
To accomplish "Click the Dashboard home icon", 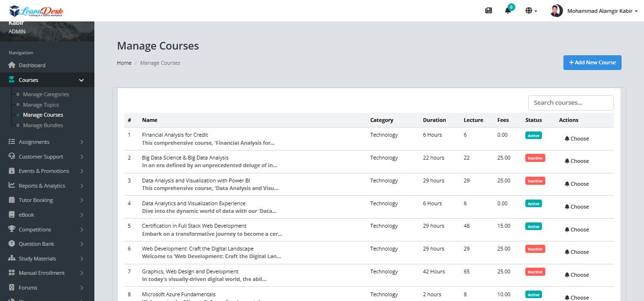I will 12,65.
